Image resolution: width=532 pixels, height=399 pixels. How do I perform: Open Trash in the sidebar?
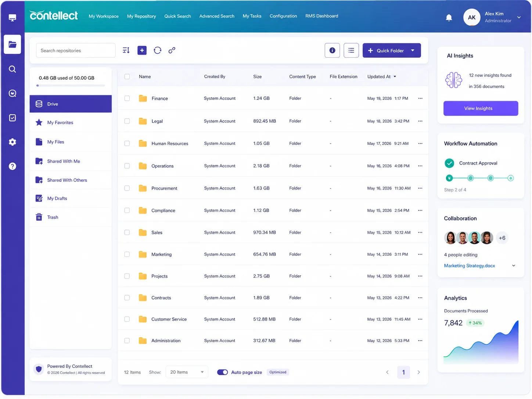click(71, 217)
